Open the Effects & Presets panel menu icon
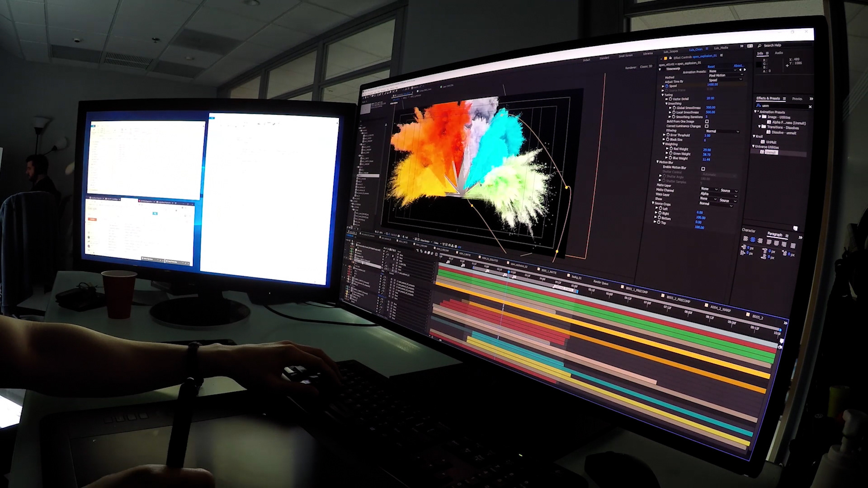The image size is (868, 488). pos(784,99)
